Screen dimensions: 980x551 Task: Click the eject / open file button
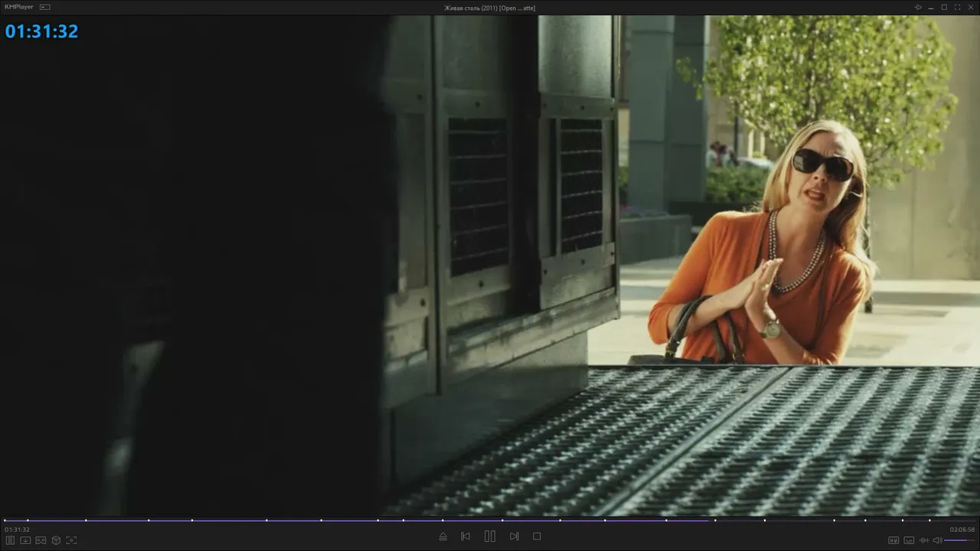(443, 536)
